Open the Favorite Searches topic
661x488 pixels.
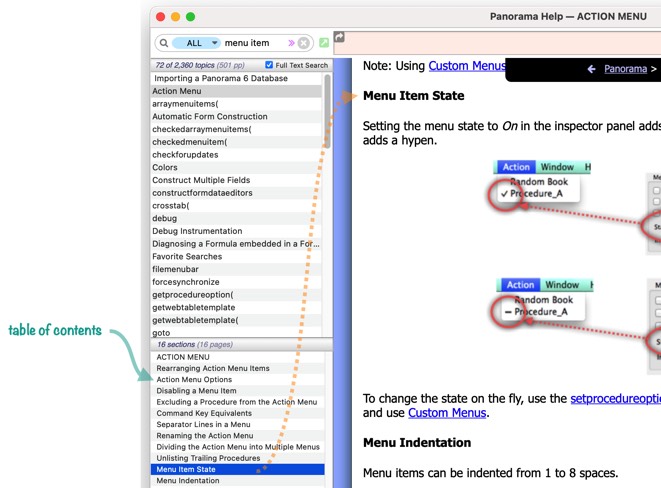(236, 256)
